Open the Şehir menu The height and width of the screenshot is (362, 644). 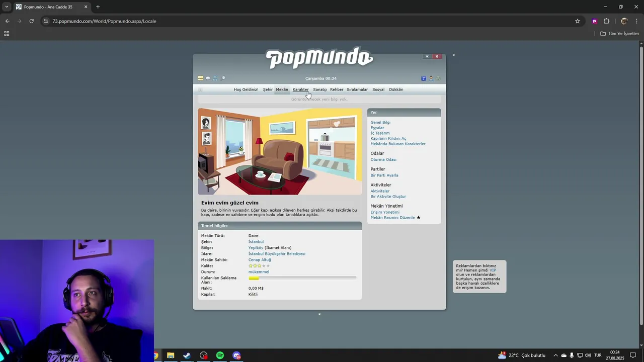point(268,89)
